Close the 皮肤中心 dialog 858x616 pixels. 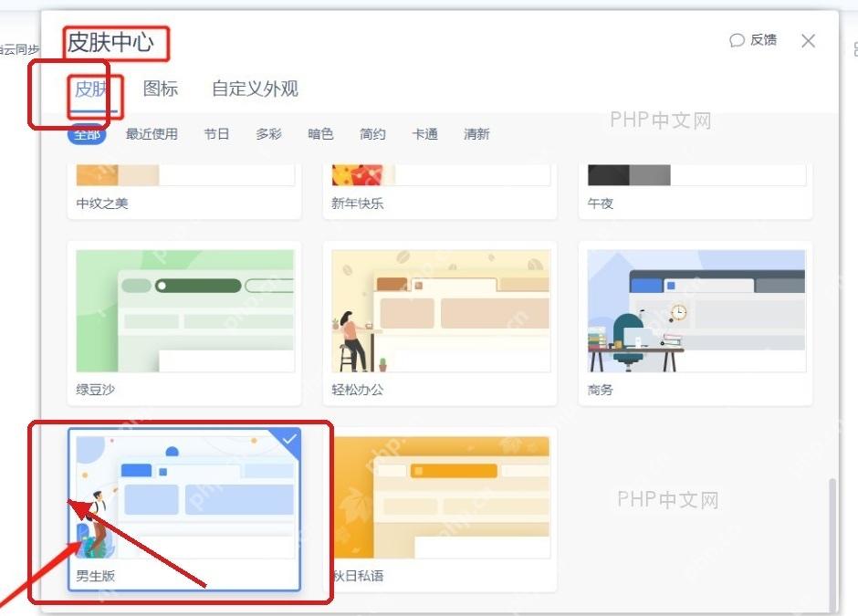coord(808,40)
